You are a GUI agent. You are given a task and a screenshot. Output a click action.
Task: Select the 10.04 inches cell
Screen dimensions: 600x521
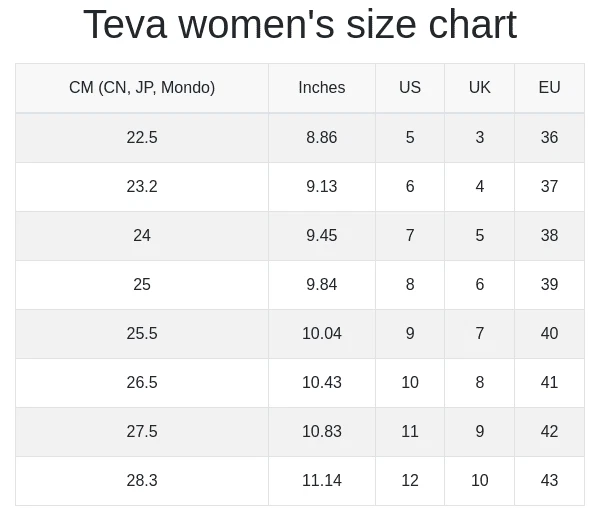[322, 334]
